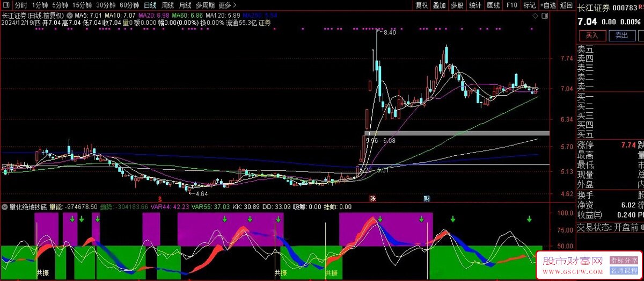Viewport: 644px width, 281px height.
Task: Click the 趋势 value in indicator header
Action: 125,207
